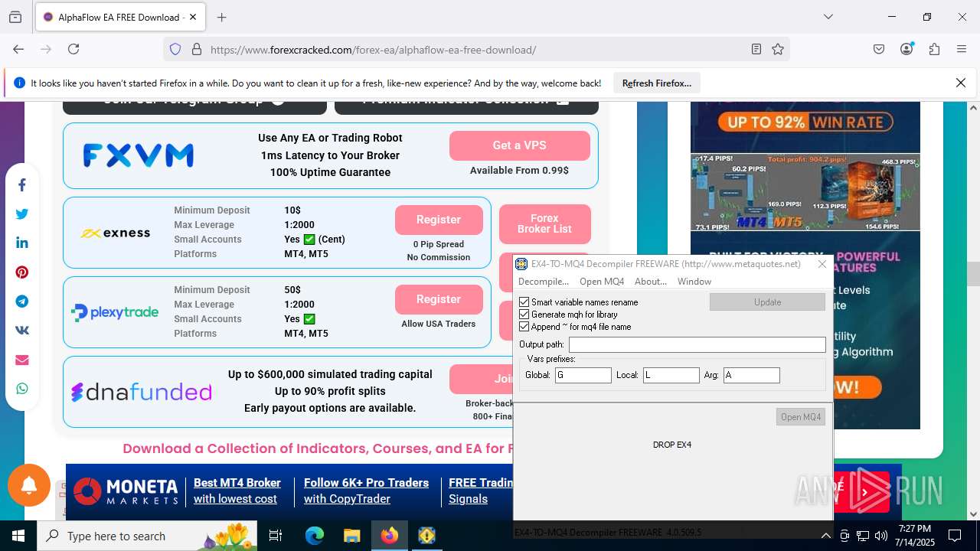Click Refresh Firefox... button
The image size is (980, 551).
657,83
